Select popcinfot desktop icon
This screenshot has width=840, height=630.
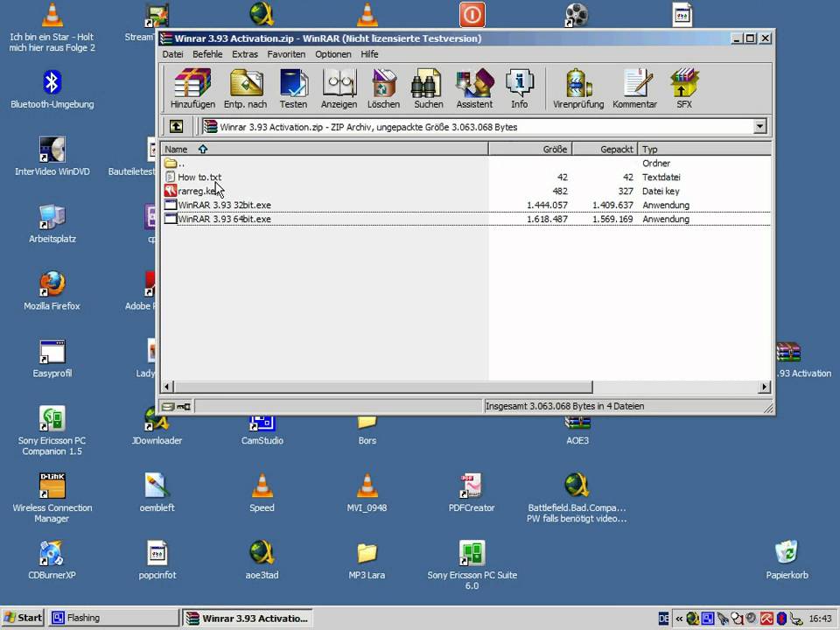pyautogui.click(x=157, y=560)
